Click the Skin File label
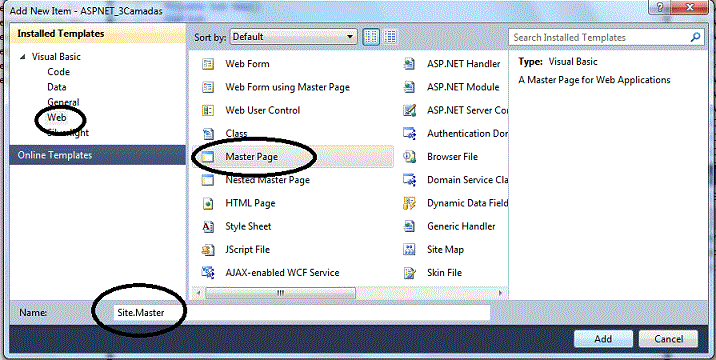 444,273
